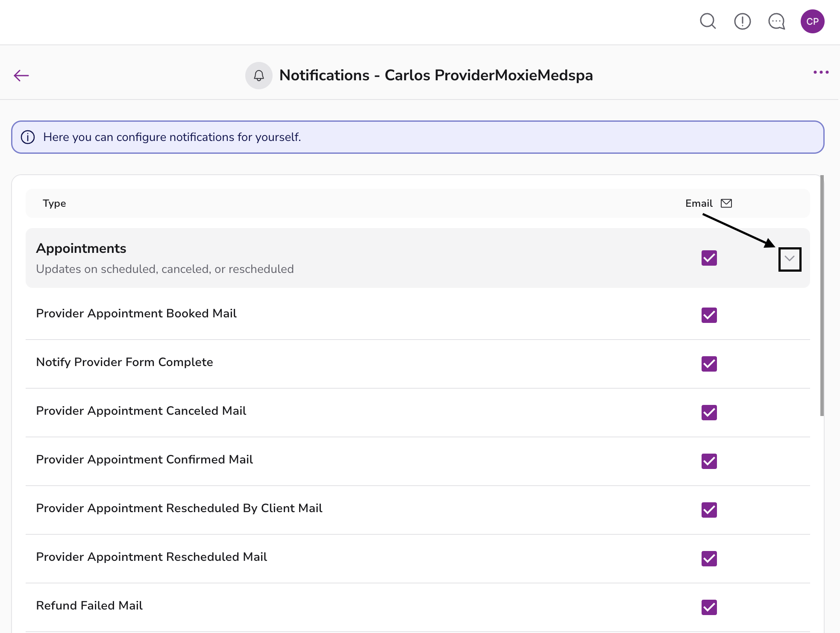840x633 pixels.
Task: Open the chat bubble icon
Action: point(776,21)
